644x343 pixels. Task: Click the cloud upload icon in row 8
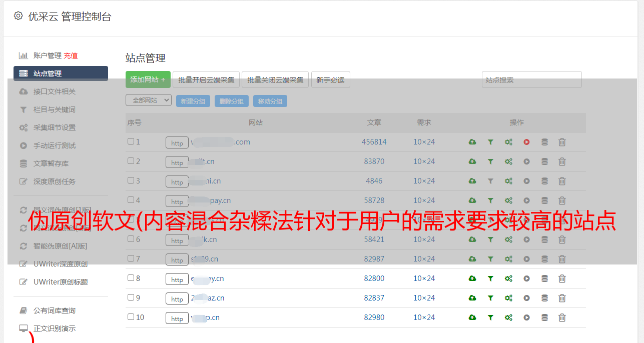[x=472, y=278]
